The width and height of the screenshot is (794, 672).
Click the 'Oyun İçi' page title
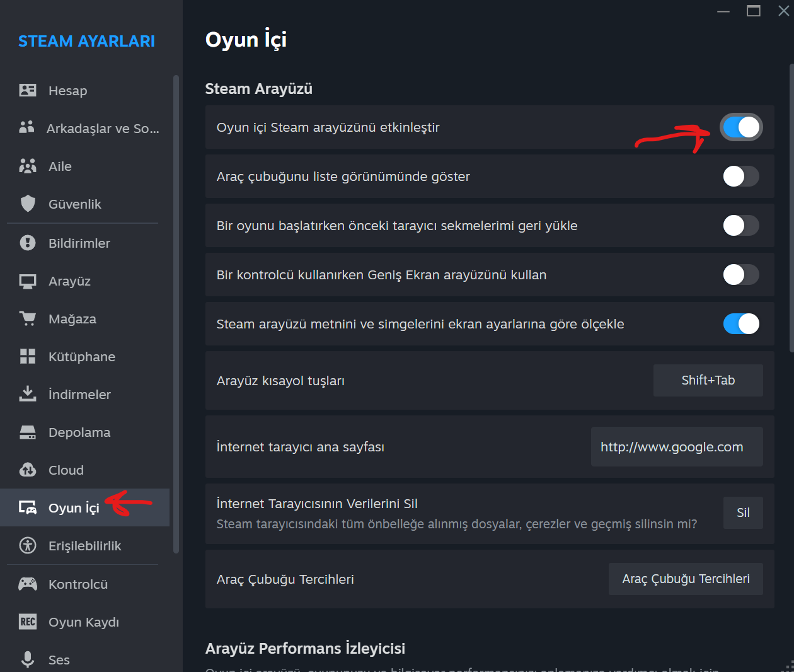tap(246, 39)
